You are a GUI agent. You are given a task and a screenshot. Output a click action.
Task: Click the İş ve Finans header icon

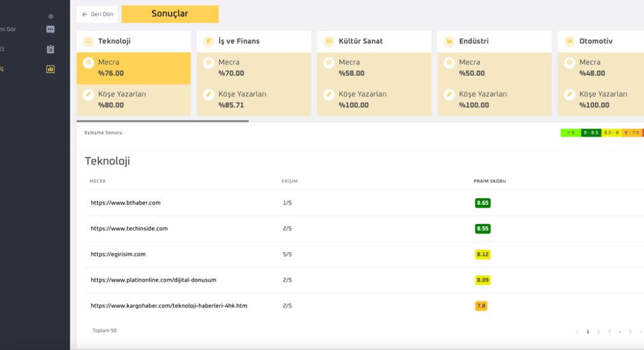click(209, 41)
